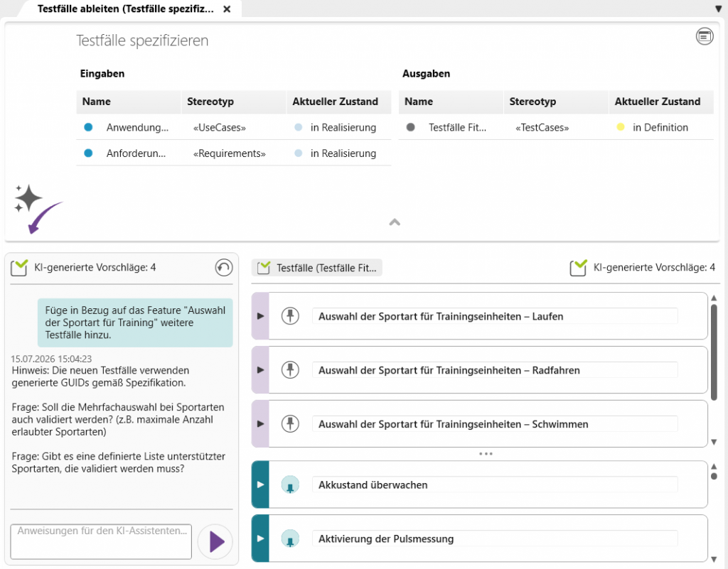This screenshot has height=569, width=728.
Task: Open the tab list dropdown arrow
Action: pos(719,9)
